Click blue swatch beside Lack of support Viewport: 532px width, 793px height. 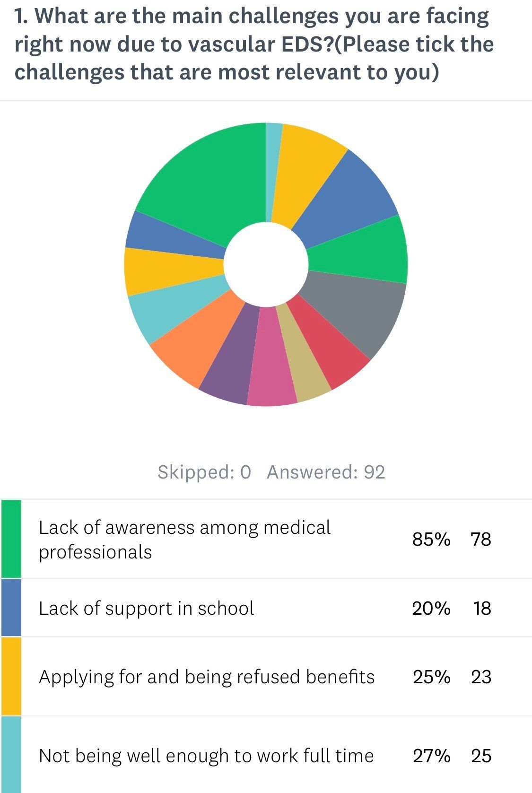coord(11,608)
